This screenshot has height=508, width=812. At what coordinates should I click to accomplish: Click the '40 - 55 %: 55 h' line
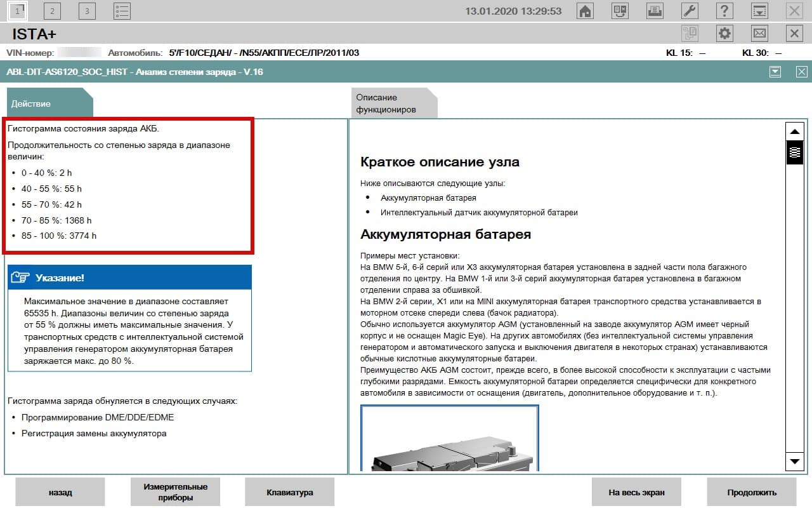[51, 189]
